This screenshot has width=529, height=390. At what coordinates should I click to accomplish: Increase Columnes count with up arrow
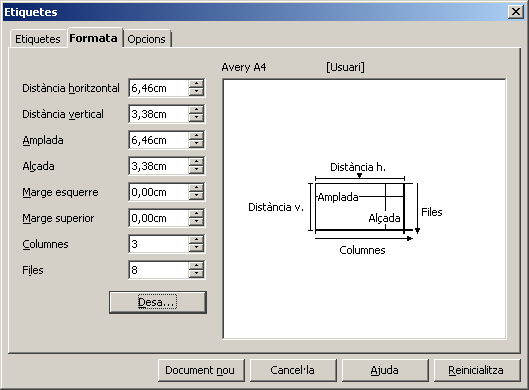196,240
